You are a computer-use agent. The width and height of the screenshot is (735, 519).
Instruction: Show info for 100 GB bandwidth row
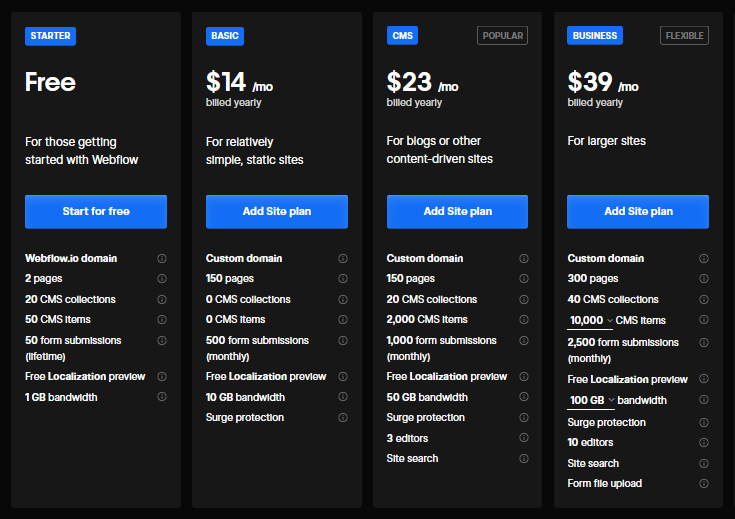704,399
